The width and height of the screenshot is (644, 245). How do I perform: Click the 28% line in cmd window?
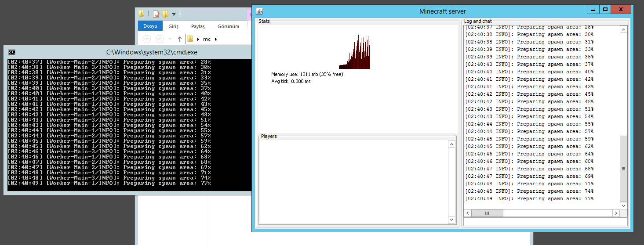[x=109, y=62]
